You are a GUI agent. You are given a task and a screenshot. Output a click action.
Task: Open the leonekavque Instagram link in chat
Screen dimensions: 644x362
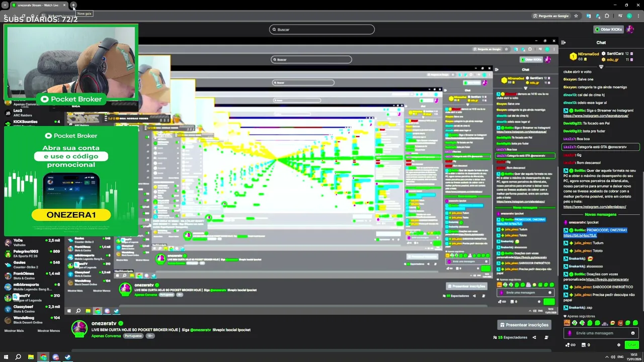(596, 116)
